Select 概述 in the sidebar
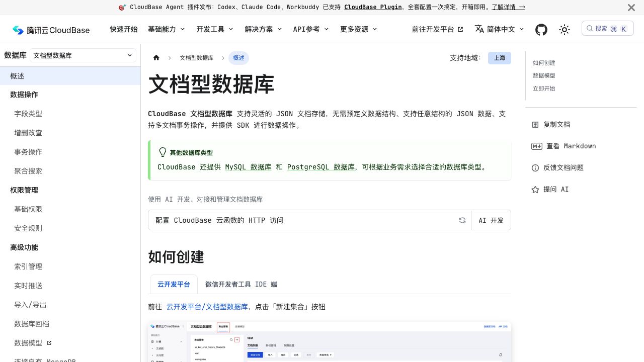Image resolution: width=644 pixels, height=362 pixels. pos(70,76)
